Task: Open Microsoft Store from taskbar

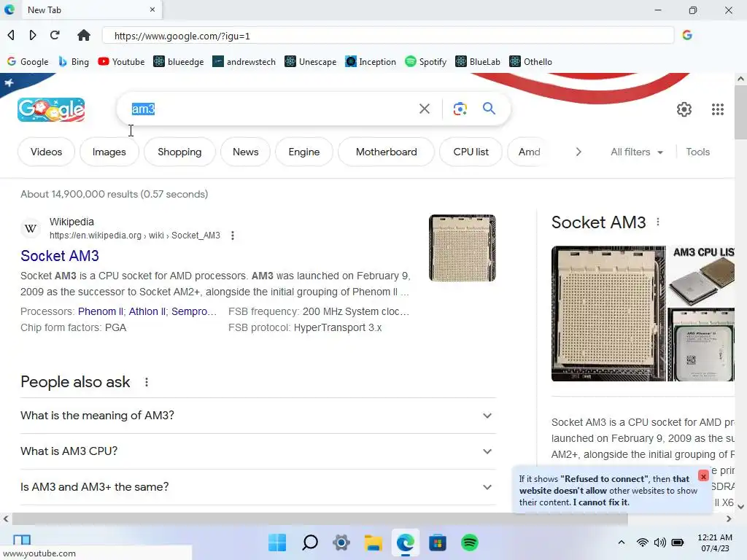Action: [438, 542]
